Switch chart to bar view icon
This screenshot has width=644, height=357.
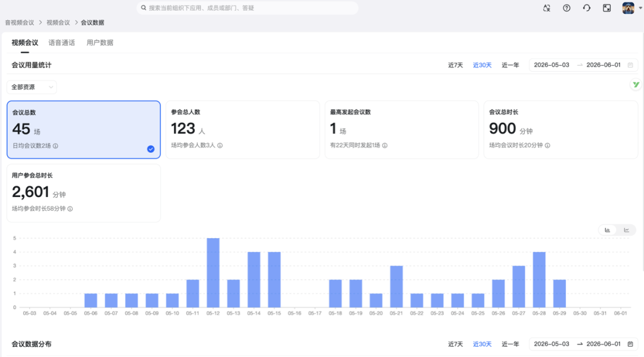[608, 230]
